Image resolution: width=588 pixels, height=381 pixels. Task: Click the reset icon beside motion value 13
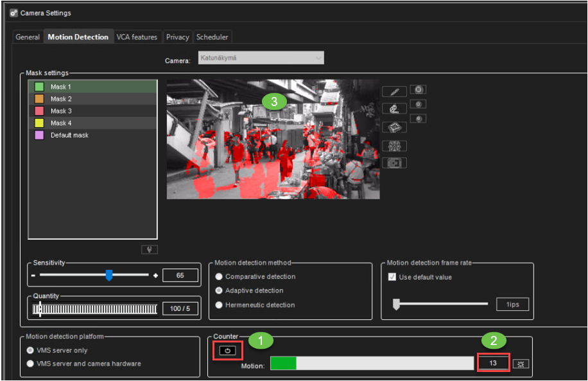pos(521,364)
